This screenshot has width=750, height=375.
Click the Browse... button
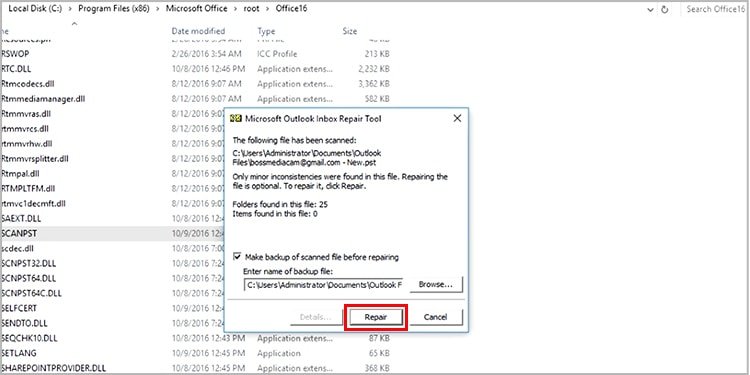(436, 285)
